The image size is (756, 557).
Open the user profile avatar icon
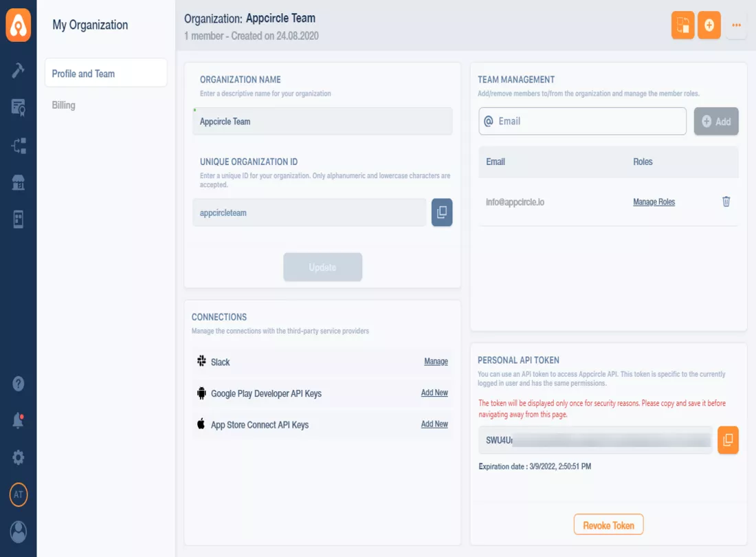[x=19, y=532]
